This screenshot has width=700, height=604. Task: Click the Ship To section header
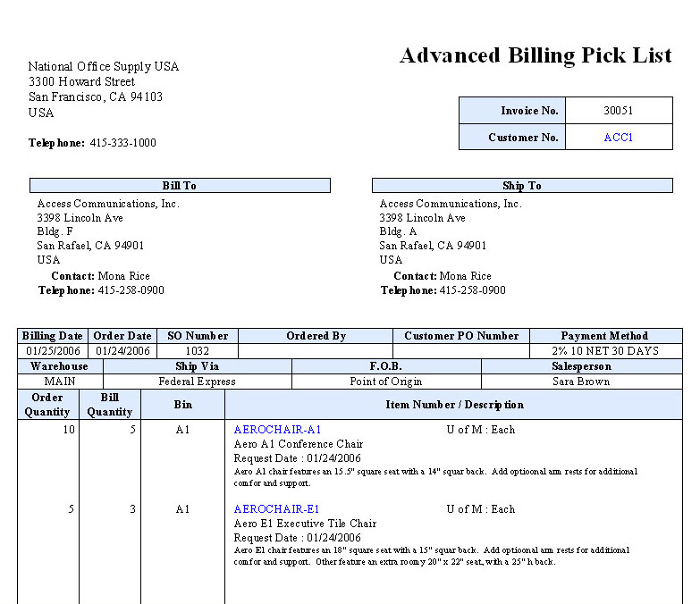521,186
